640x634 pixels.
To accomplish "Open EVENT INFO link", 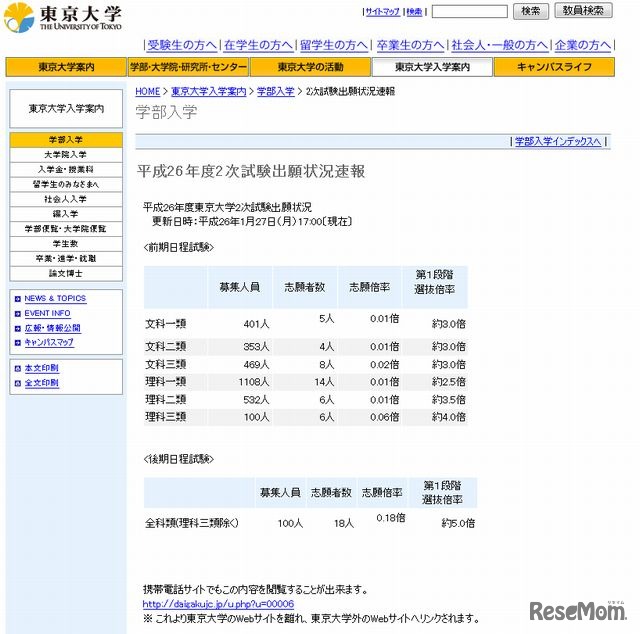I will point(47,314).
